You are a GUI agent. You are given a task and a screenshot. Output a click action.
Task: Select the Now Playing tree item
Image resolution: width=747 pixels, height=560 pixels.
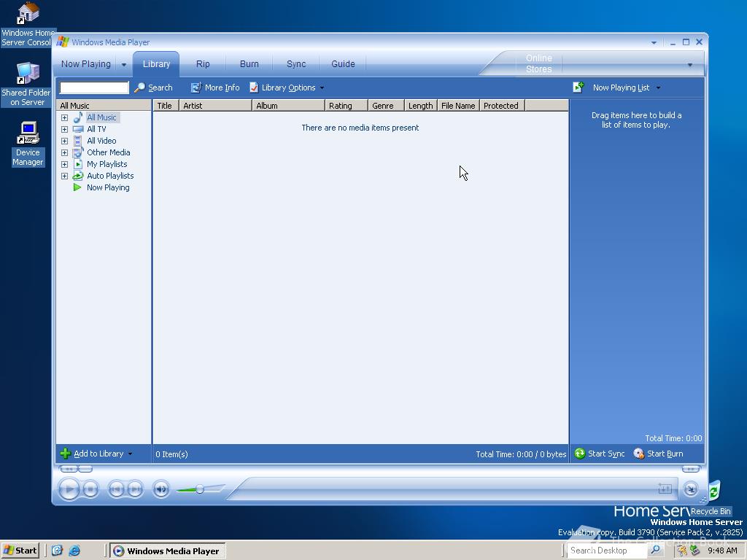[101, 187]
